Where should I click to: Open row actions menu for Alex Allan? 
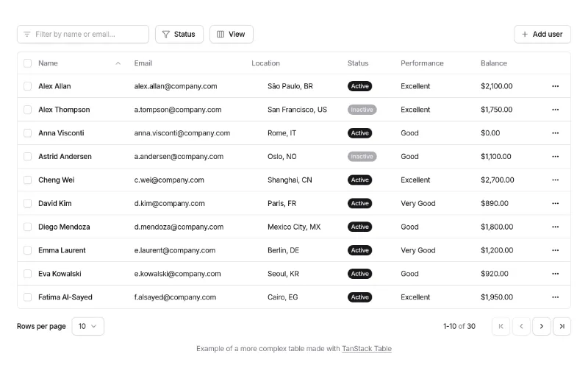pyautogui.click(x=555, y=86)
